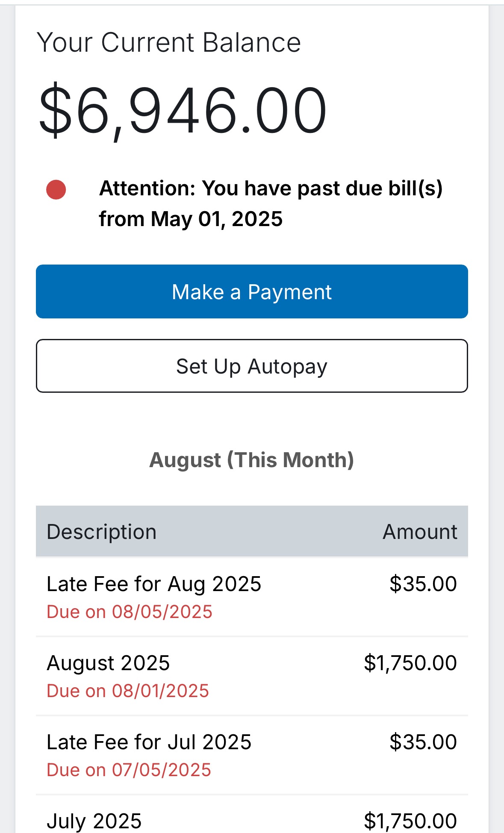504x833 pixels.
Task: Select the Your Current Balance heading
Action: coord(169,42)
